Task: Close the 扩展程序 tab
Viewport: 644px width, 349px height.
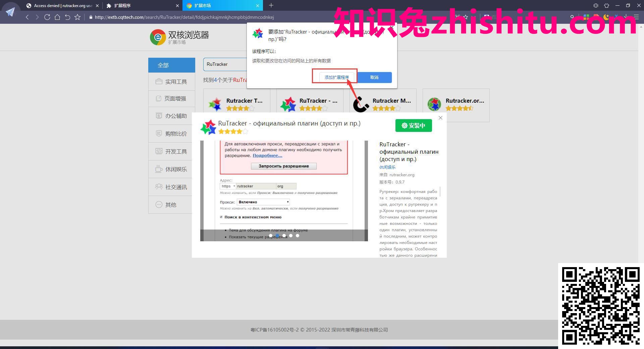Action: [177, 6]
